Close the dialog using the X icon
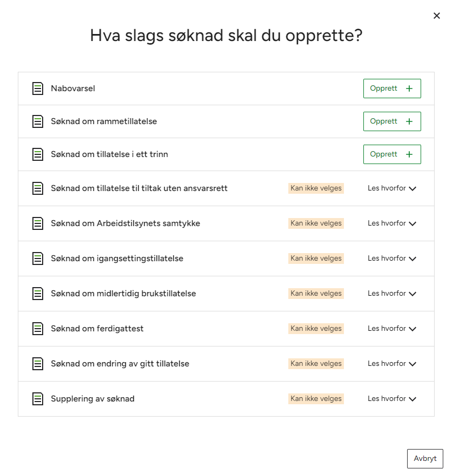The image size is (453, 476). pos(437,16)
